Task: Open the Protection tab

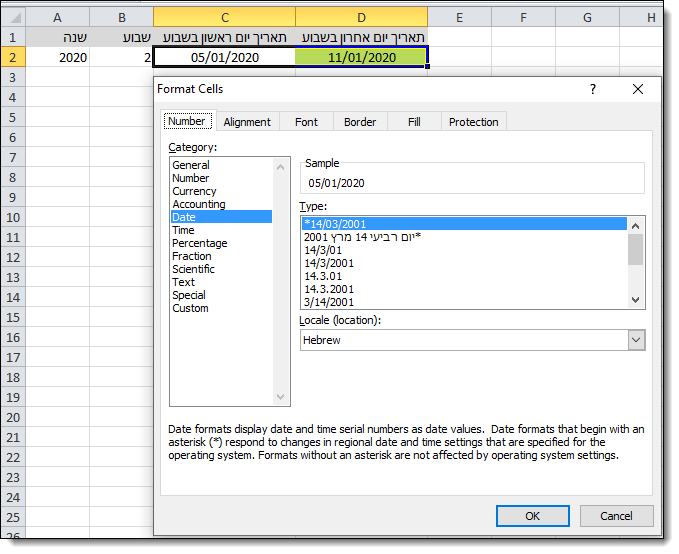Action: click(473, 122)
